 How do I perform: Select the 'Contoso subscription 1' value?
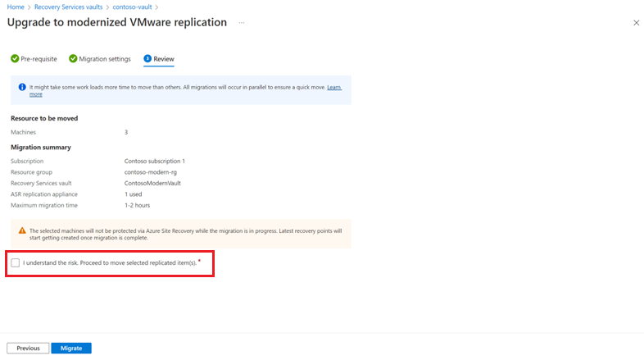tap(155, 161)
